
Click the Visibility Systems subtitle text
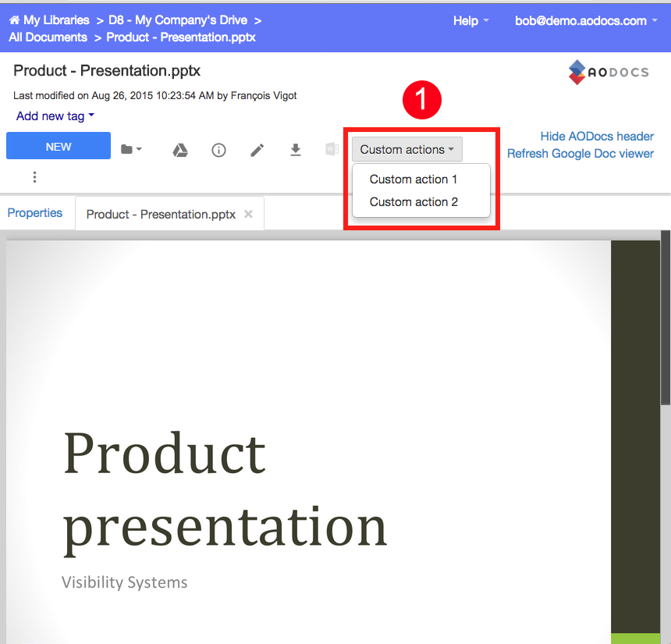(125, 582)
